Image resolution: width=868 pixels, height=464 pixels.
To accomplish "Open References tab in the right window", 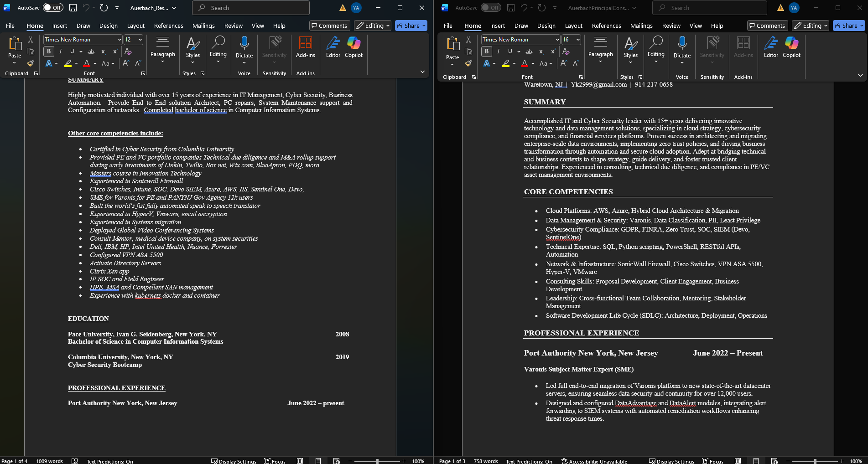I will pos(606,26).
